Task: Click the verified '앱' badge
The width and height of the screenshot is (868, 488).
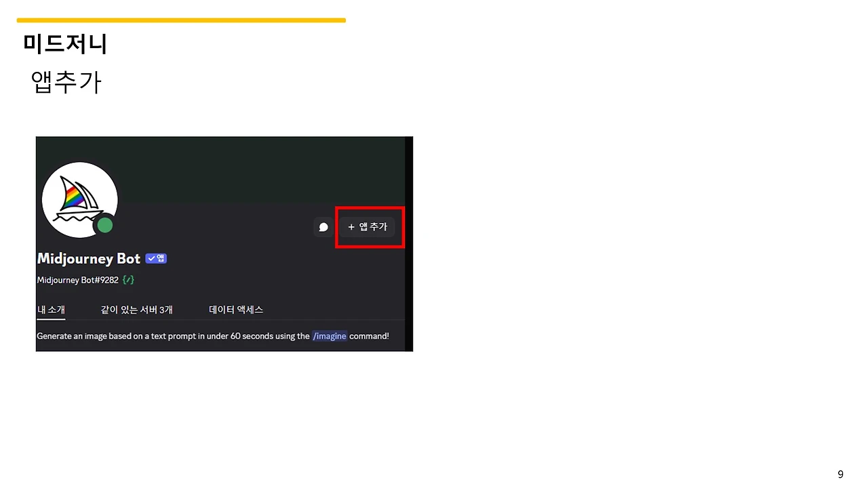Action: (x=156, y=258)
